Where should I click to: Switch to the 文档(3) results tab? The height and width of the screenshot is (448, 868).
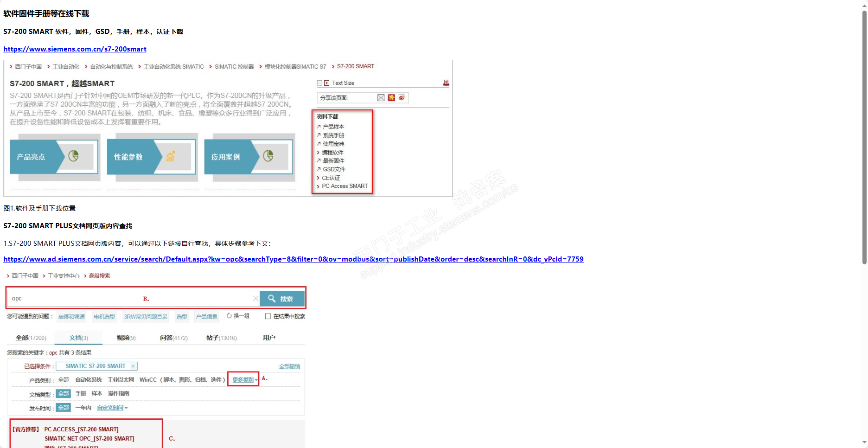[78, 338]
